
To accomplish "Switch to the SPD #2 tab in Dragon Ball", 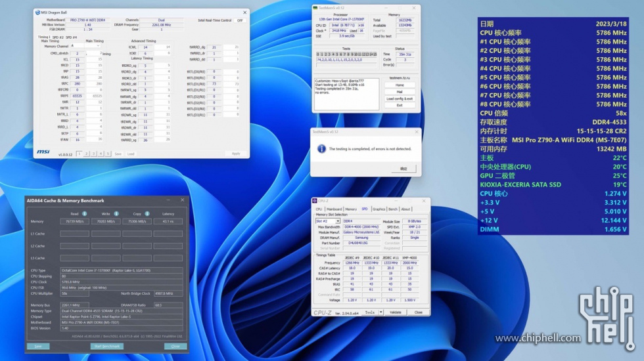I will (x=58, y=37).
